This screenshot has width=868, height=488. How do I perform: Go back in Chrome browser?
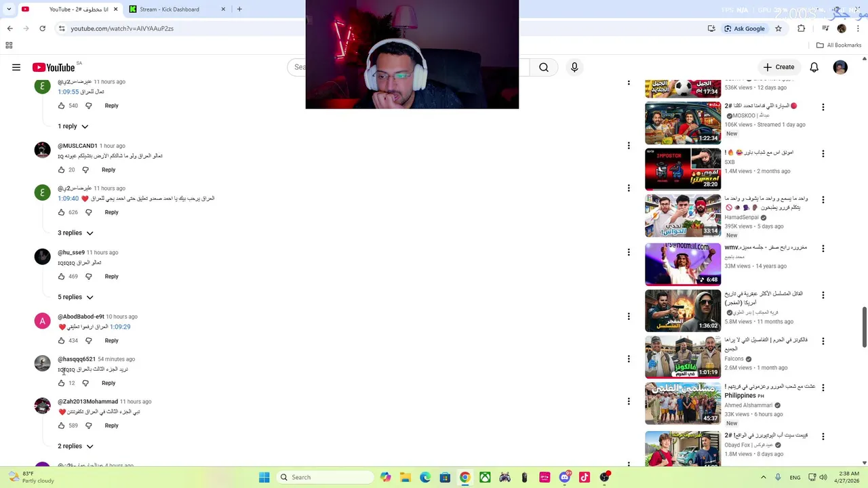(9, 28)
